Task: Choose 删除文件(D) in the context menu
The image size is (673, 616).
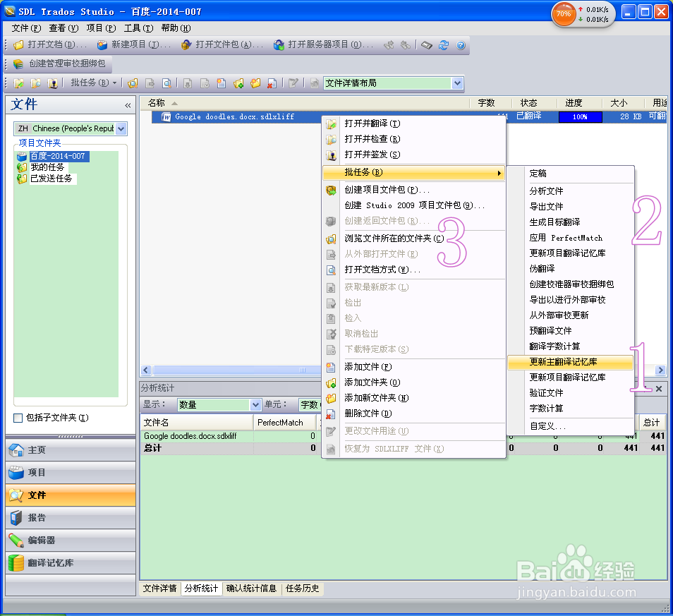Action: click(x=413, y=413)
